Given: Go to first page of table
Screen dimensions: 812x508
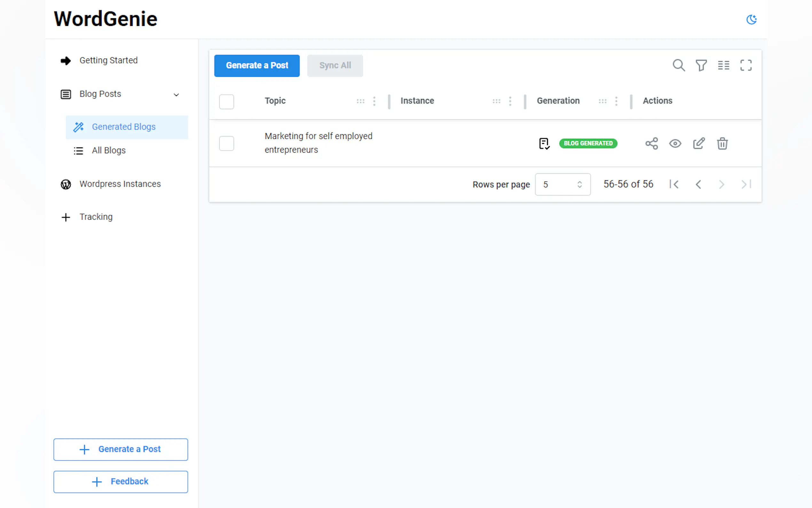Looking at the screenshot, I should [x=674, y=185].
